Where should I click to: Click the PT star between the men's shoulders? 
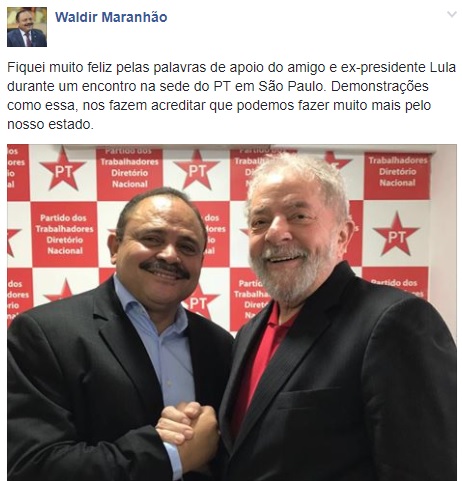(x=199, y=301)
